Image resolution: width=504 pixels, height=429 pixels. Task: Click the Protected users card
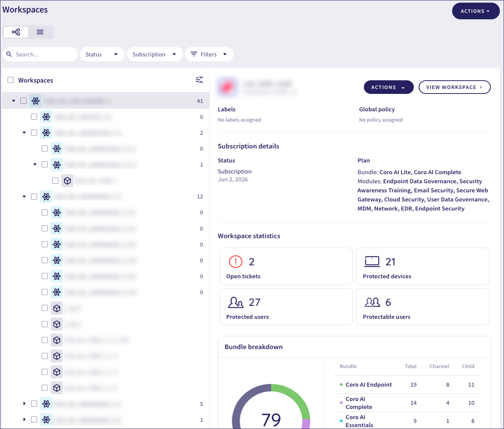(286, 307)
